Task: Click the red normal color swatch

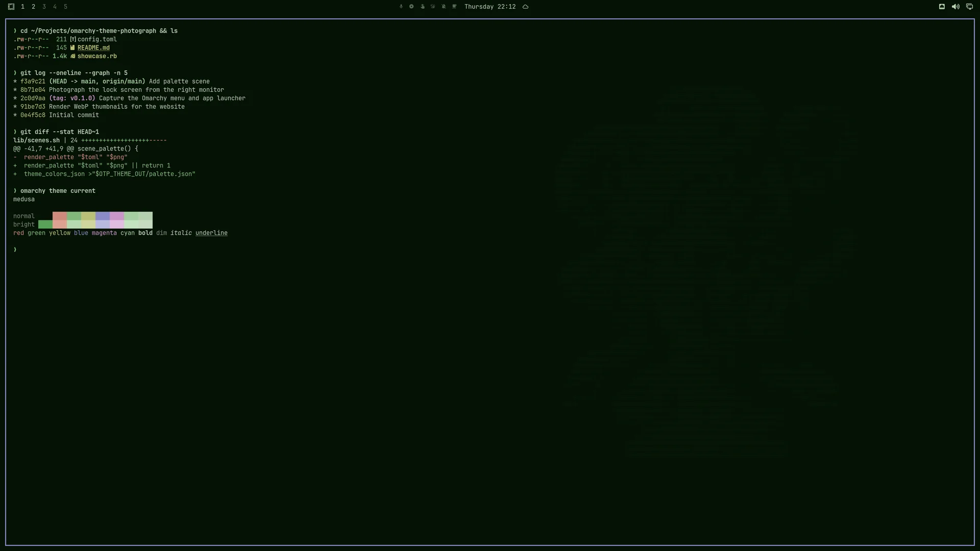Action: (60, 216)
